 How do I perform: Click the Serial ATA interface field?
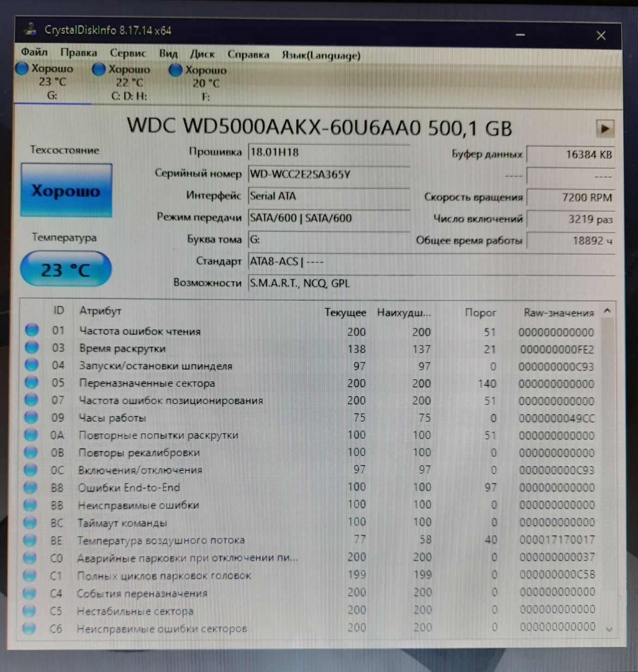pyautogui.click(x=329, y=196)
